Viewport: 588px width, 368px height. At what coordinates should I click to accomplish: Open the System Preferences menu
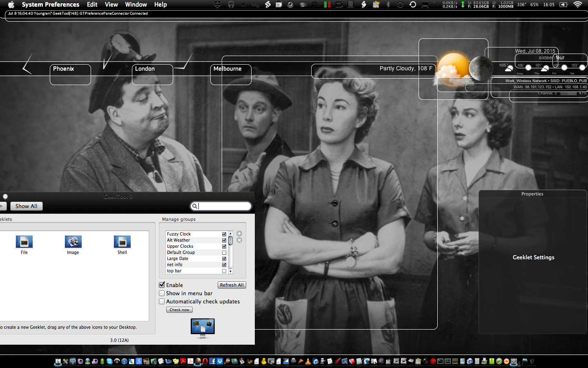[x=51, y=4]
